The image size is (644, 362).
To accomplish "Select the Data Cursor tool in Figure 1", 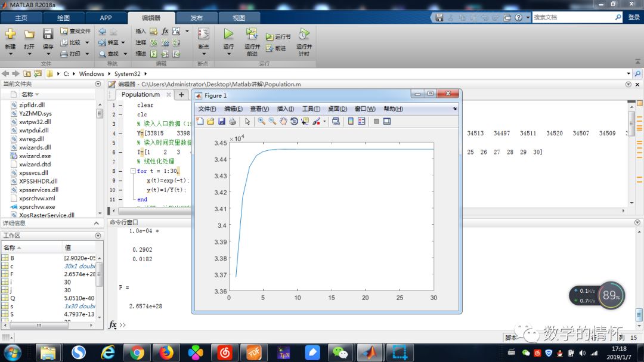I will point(305,121).
